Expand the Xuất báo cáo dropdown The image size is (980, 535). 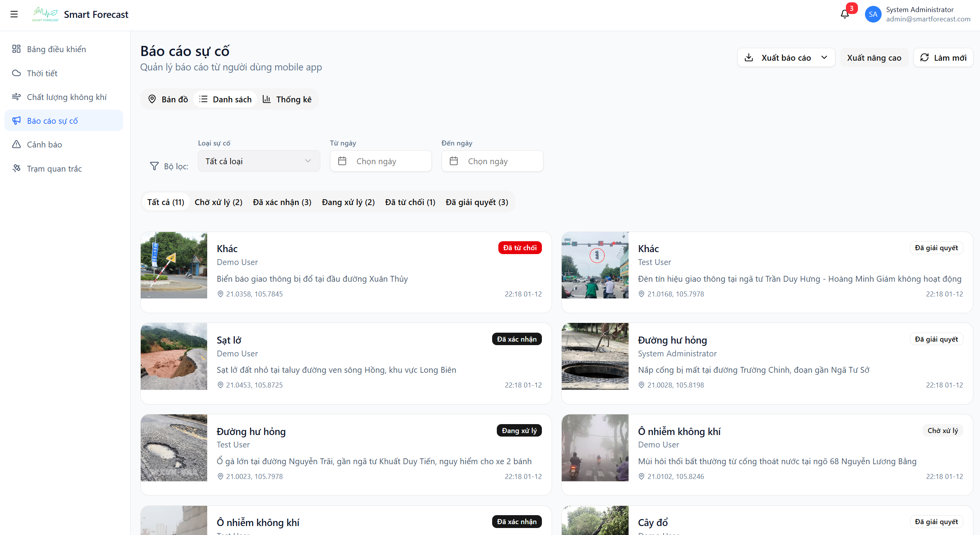(x=786, y=58)
